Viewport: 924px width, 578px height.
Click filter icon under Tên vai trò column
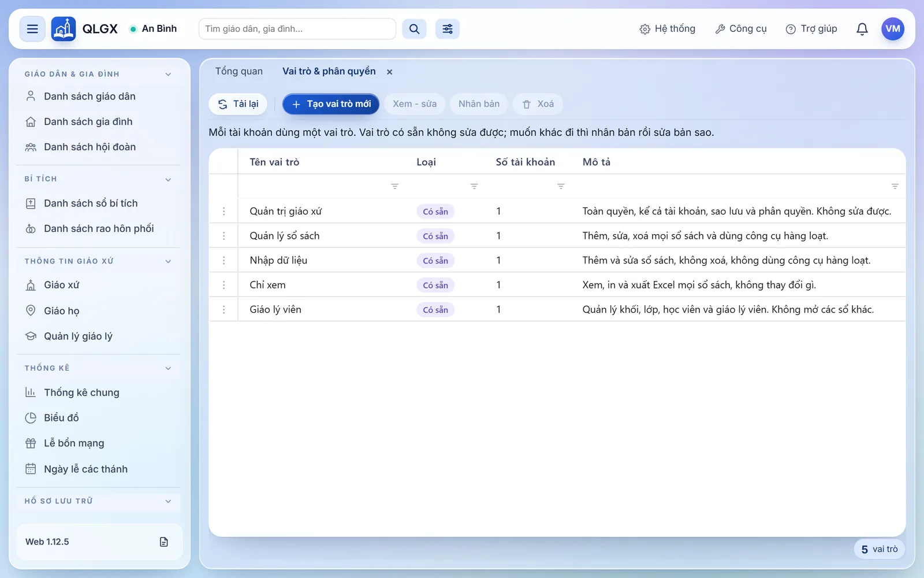(x=395, y=186)
